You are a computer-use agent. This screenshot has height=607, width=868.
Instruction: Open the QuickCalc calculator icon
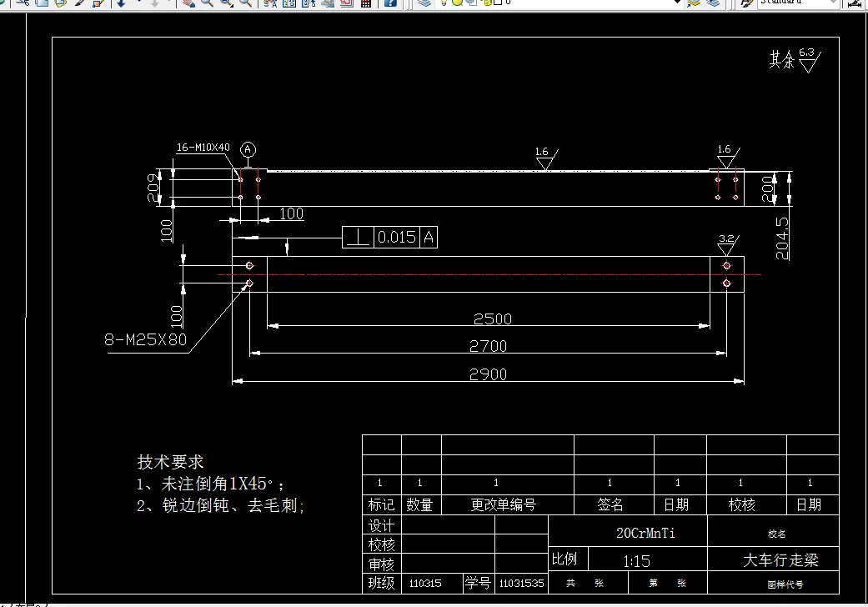(x=366, y=3)
